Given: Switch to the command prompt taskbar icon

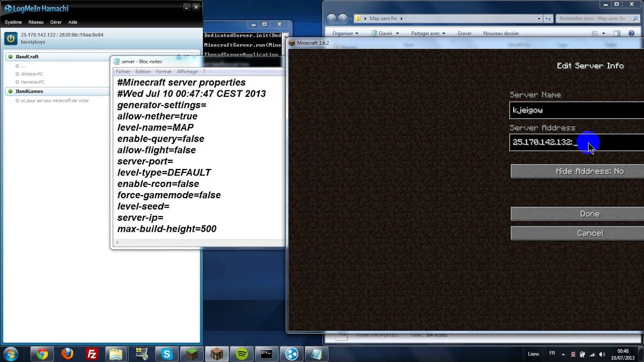Looking at the screenshot, I should point(266,354).
